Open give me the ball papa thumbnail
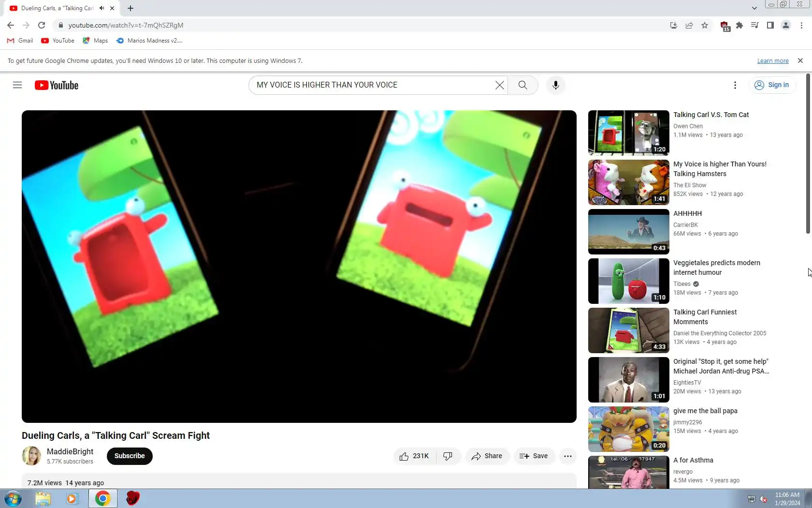 coord(629,429)
